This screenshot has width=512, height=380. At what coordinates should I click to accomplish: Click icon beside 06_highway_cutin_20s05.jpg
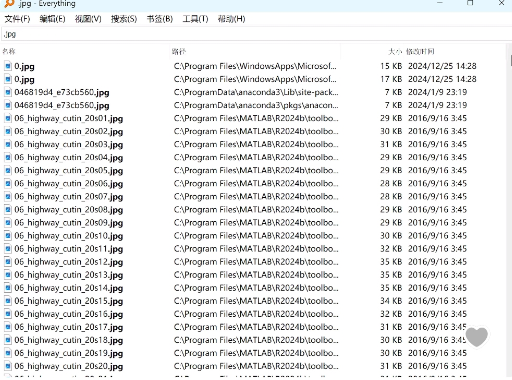click(8, 170)
